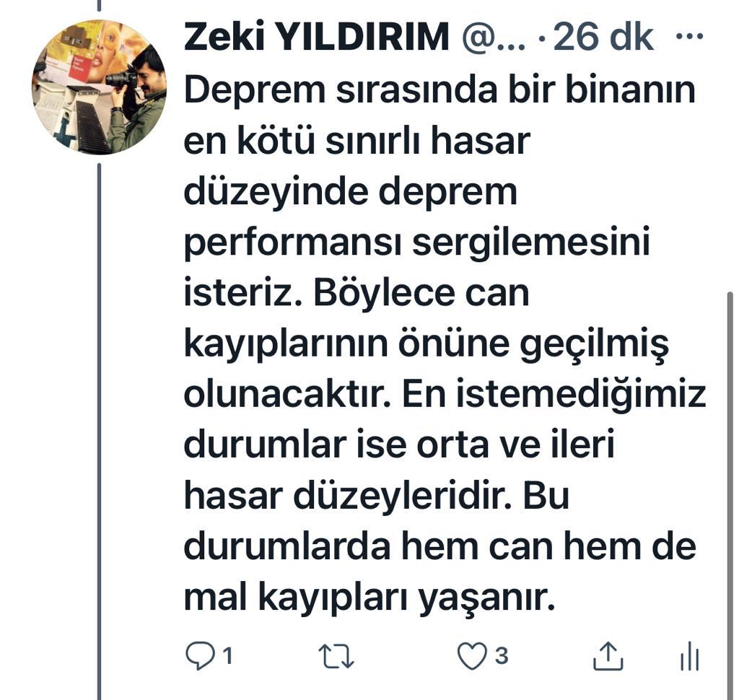This screenshot has width=739, height=700.
Task: Open tweet by clicking 'Deprem sırasında bir binanın'
Action: 440,89
